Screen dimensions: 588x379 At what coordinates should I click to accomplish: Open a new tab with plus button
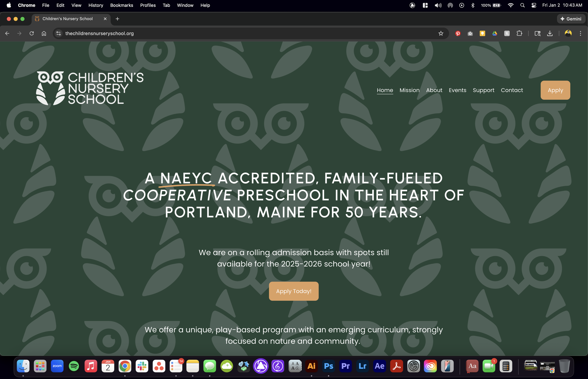coord(118,19)
